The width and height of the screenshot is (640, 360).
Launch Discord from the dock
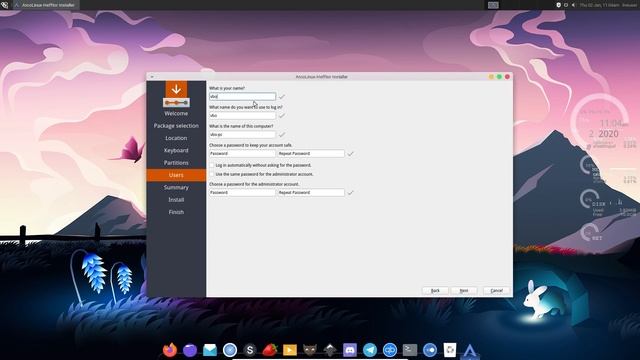(x=350, y=350)
